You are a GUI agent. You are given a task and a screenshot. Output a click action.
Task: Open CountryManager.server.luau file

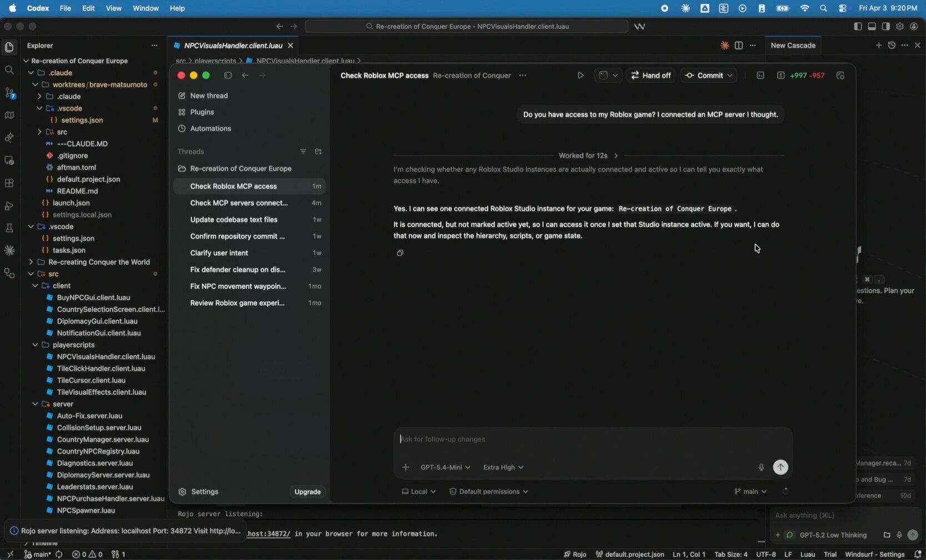pos(103,440)
